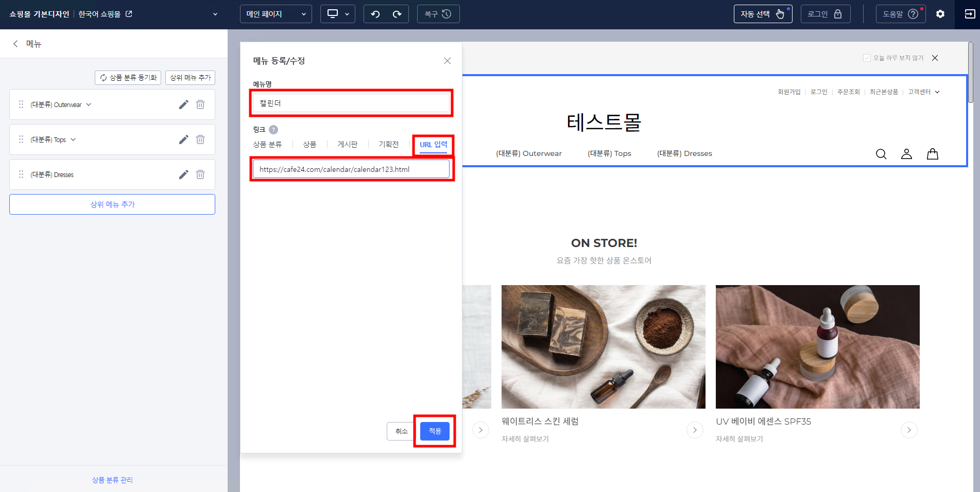Click the 테스트몰 store logo title
980x492 pixels.
tap(604, 122)
